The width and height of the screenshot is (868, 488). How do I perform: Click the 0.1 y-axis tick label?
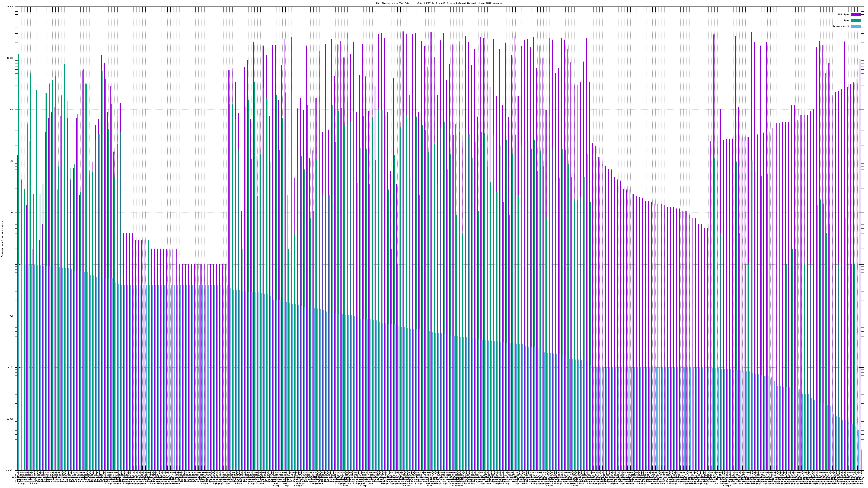click(12, 316)
